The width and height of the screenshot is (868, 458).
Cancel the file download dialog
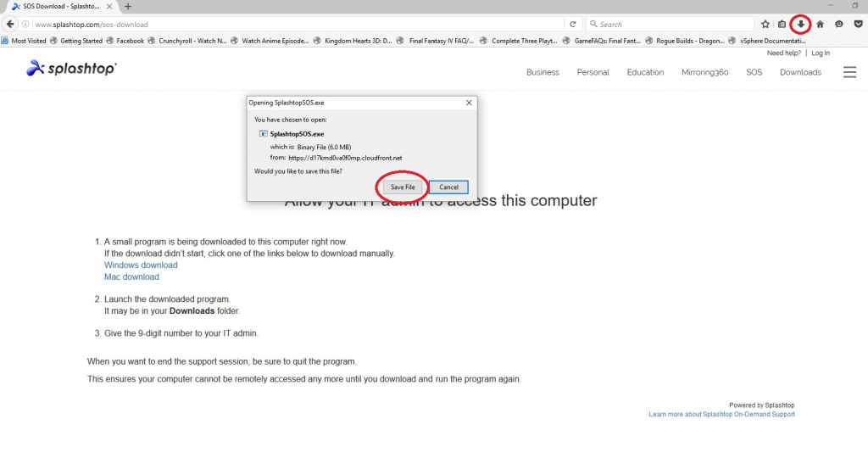(x=448, y=187)
